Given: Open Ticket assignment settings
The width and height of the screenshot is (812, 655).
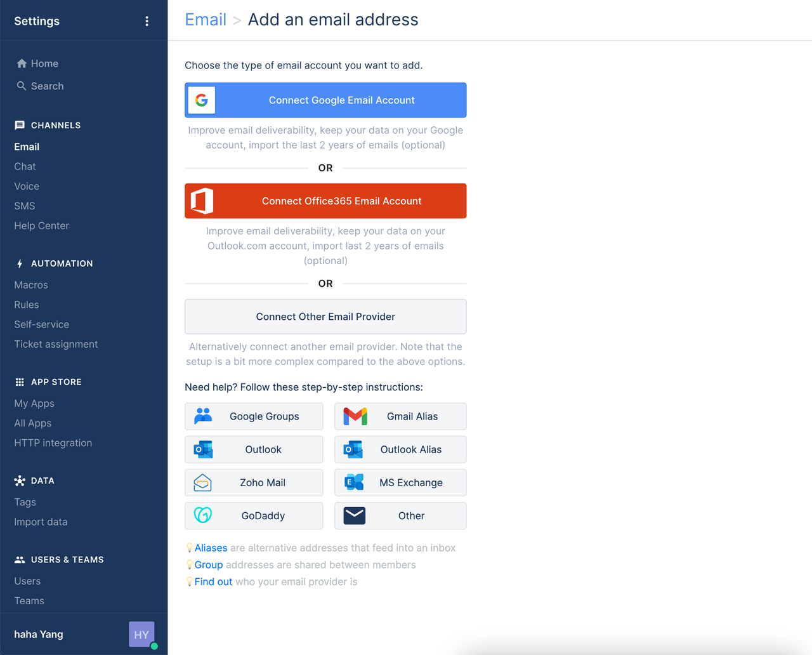Looking at the screenshot, I should coord(56,344).
